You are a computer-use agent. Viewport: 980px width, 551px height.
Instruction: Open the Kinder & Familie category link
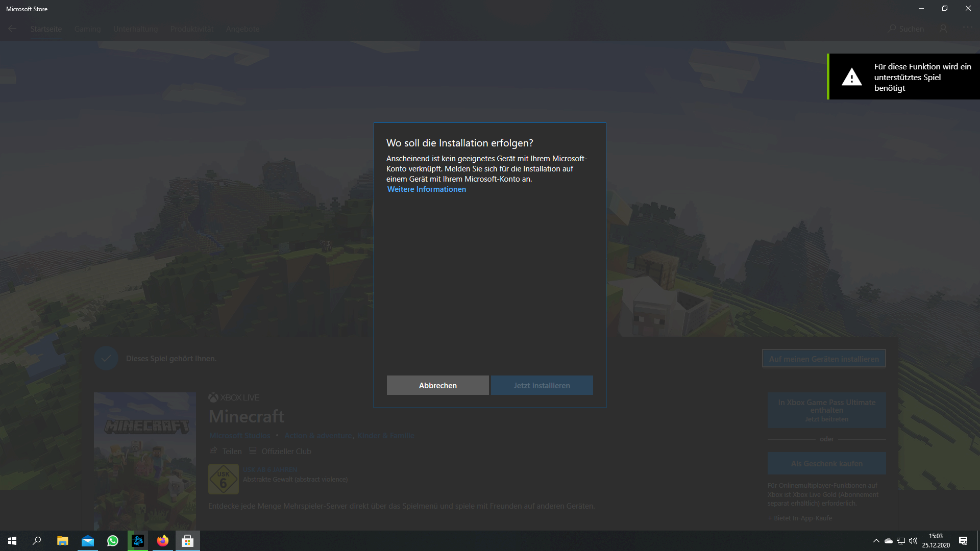(386, 436)
